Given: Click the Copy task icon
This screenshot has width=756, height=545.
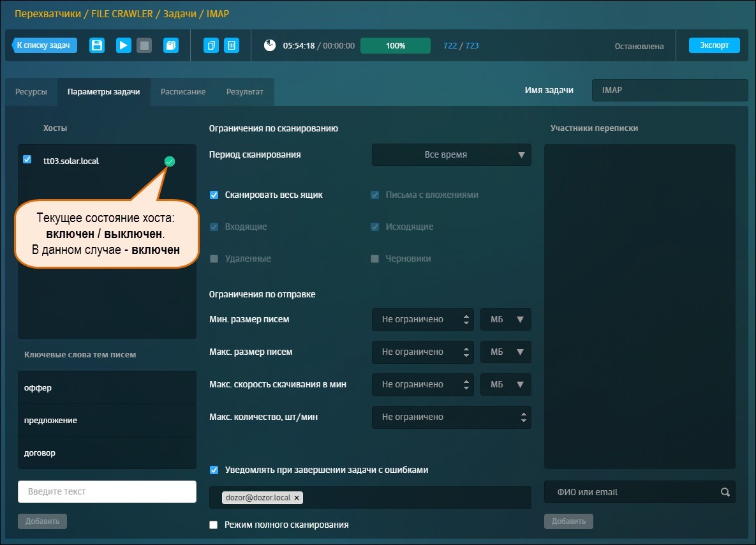Looking at the screenshot, I should (x=211, y=45).
